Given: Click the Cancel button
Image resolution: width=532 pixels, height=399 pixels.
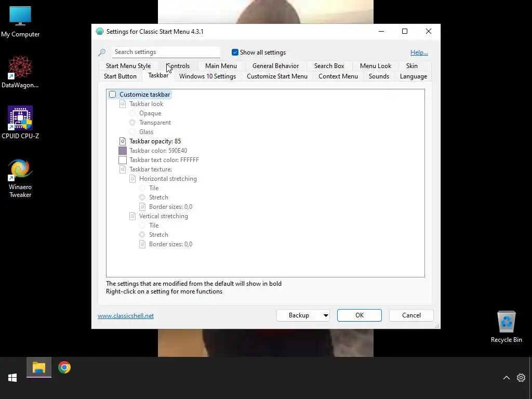Looking at the screenshot, I should coord(411,315).
